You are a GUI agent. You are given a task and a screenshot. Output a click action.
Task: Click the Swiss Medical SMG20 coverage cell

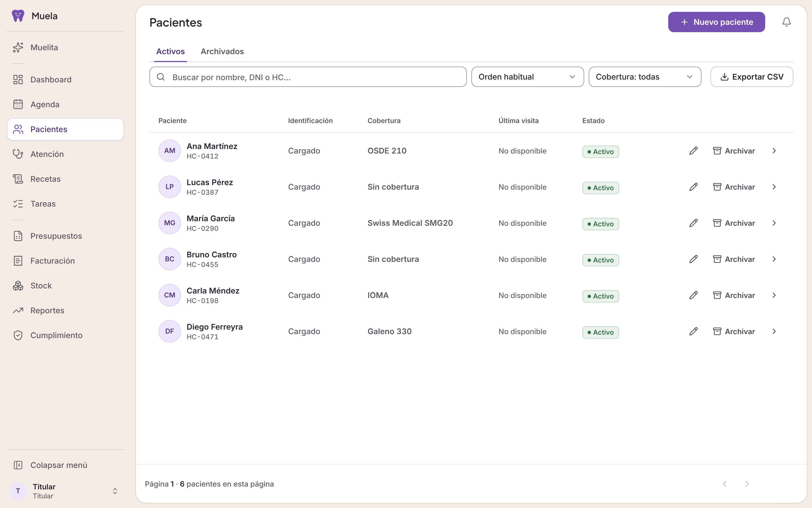tap(410, 223)
